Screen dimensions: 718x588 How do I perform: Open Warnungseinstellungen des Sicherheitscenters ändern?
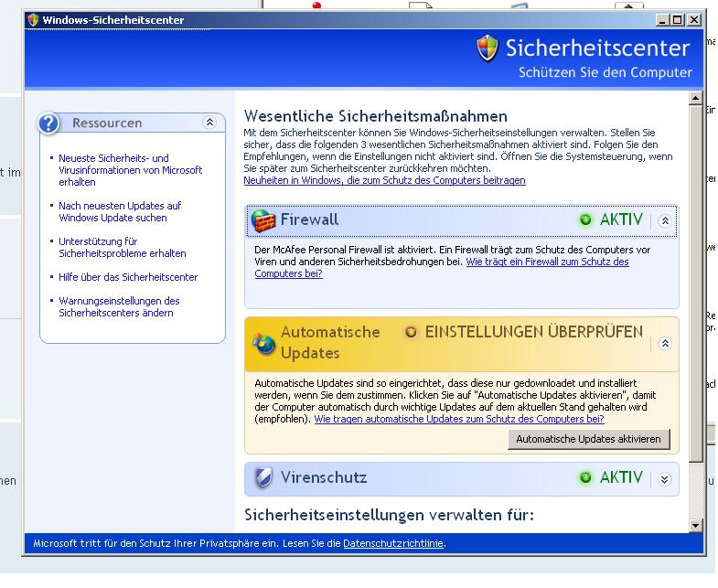(x=119, y=306)
